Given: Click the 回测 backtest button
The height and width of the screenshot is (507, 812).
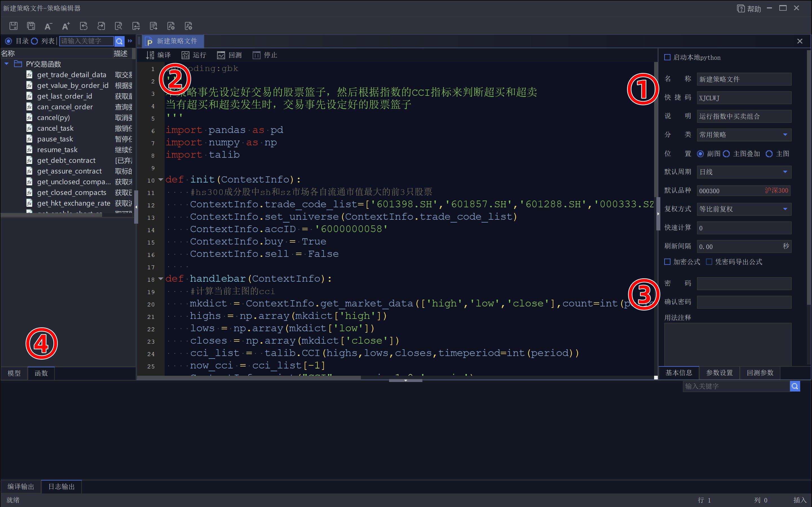Looking at the screenshot, I should (x=230, y=55).
